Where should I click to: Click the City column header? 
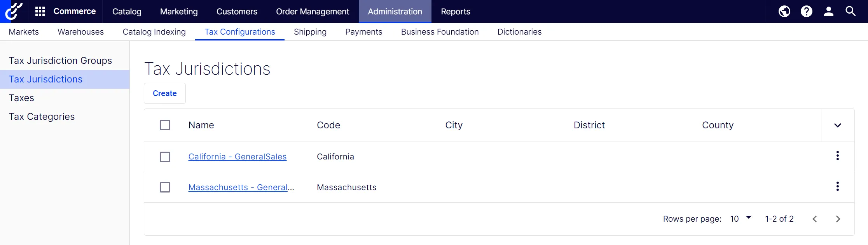(x=454, y=125)
